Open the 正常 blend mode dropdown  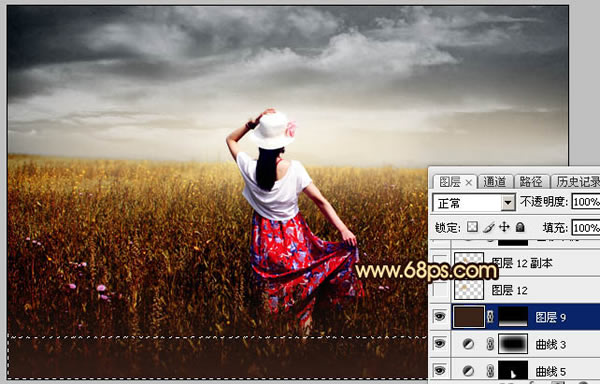tap(474, 203)
